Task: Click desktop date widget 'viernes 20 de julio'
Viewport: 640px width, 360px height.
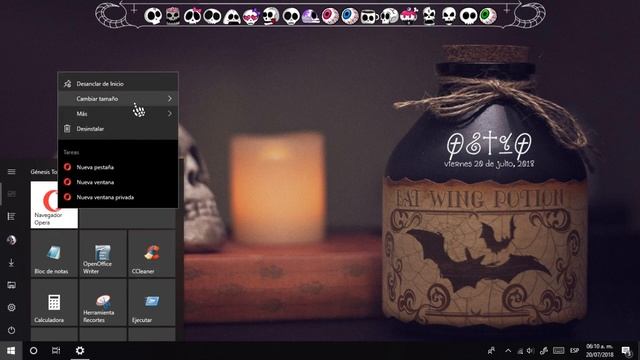Action: pyautogui.click(x=489, y=164)
